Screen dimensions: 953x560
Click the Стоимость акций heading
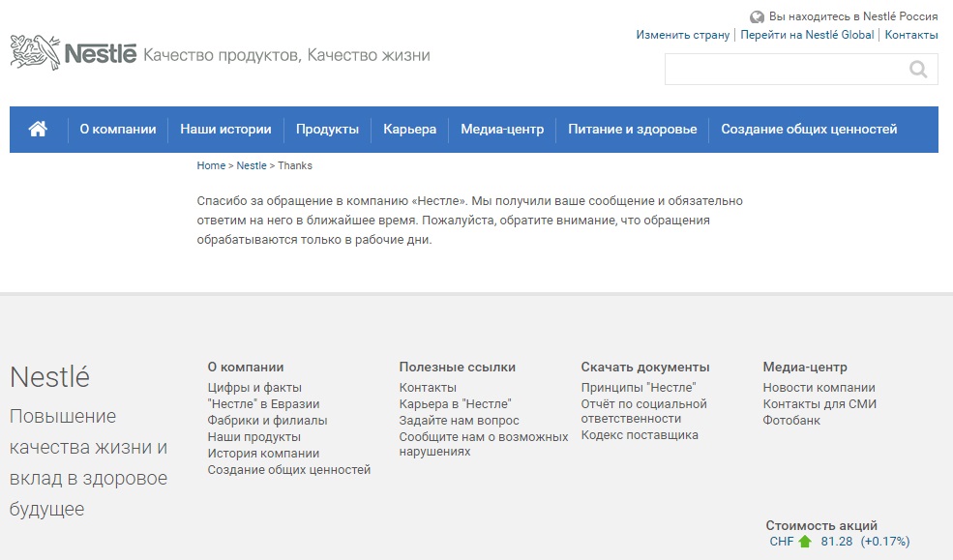pyautogui.click(x=821, y=525)
